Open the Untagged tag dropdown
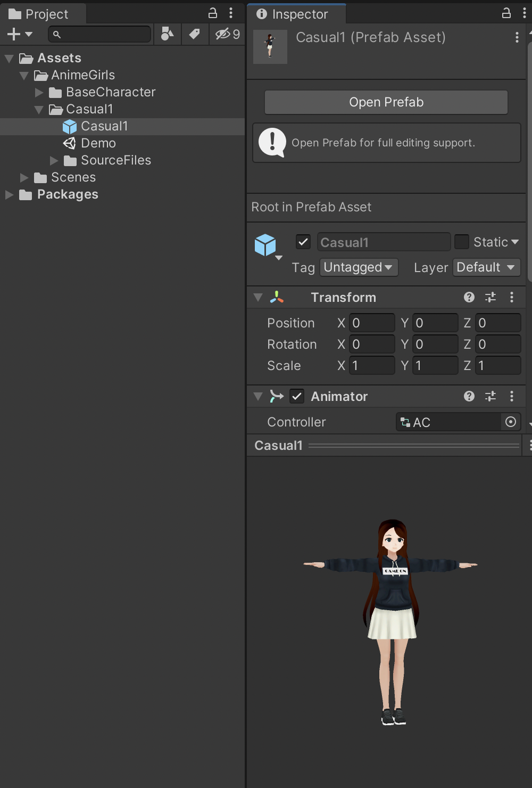532x788 pixels. click(x=359, y=267)
